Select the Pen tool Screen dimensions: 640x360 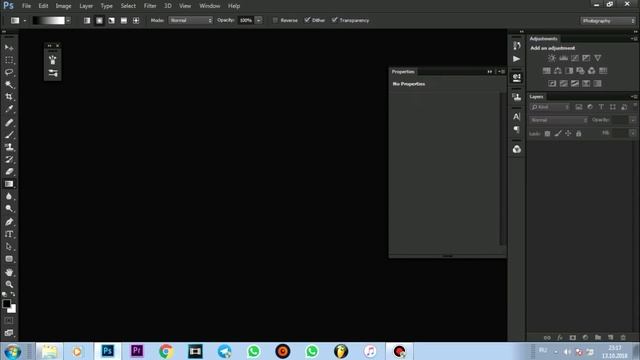coord(9,222)
